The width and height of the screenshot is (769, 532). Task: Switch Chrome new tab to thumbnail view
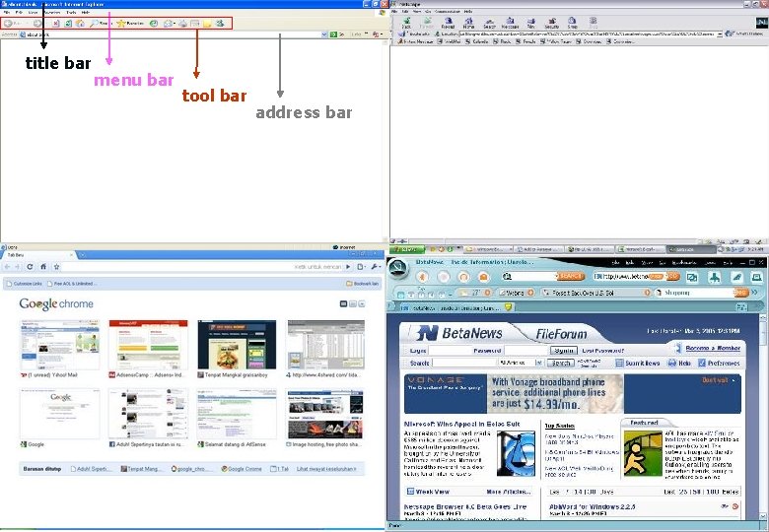tap(344, 304)
